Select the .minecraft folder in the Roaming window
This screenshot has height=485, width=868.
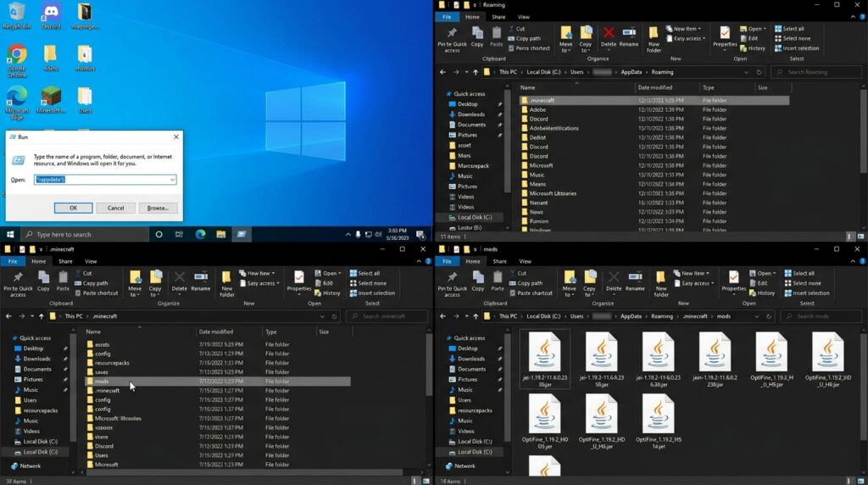click(654, 100)
